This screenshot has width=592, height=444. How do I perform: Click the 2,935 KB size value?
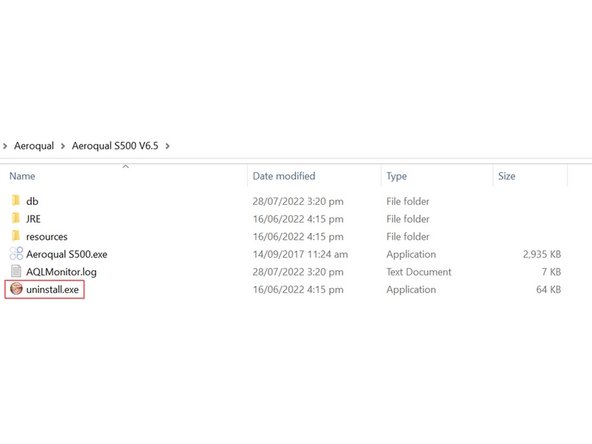pos(542,254)
